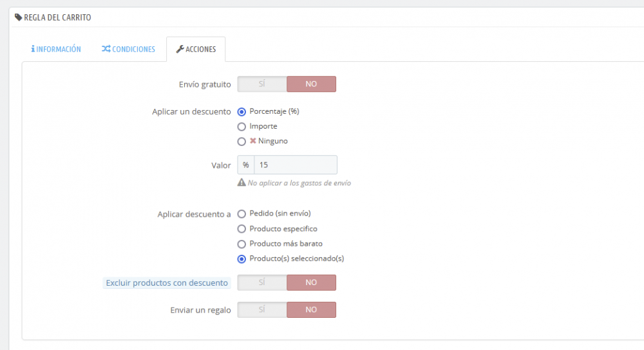This screenshot has height=350, width=644.
Task: Click the percent symbol addon in Valor field
Action: click(246, 165)
